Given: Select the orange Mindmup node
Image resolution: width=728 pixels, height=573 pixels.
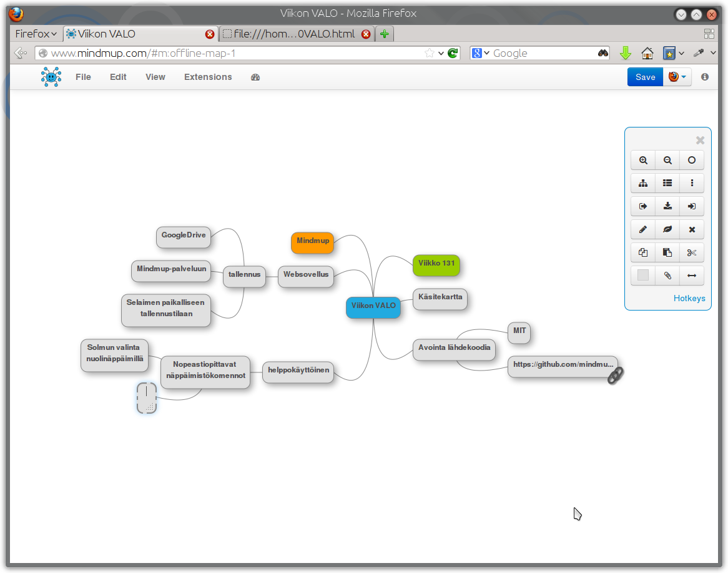Looking at the screenshot, I should 312,242.
